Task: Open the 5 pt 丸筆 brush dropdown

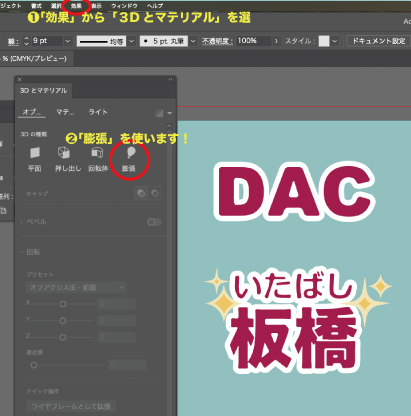Action: (193, 41)
